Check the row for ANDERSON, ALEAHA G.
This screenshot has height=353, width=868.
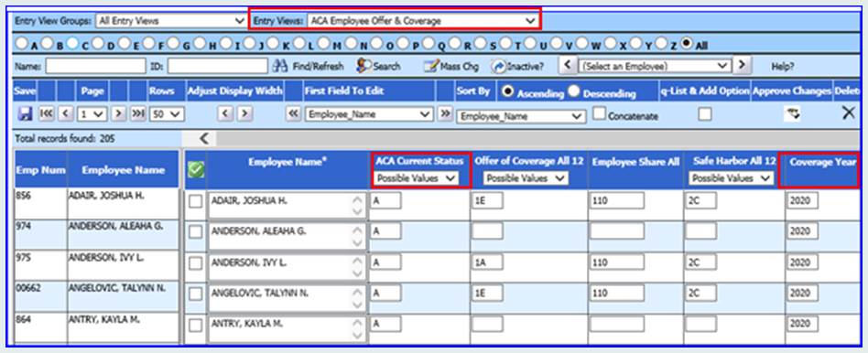(x=196, y=232)
